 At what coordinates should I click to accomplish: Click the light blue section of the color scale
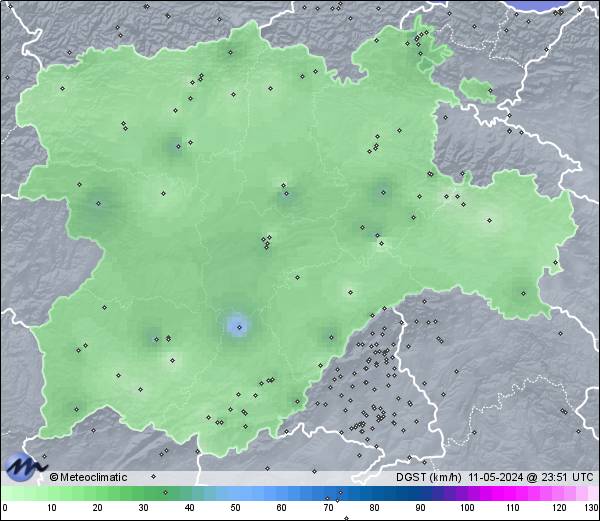coord(245,493)
